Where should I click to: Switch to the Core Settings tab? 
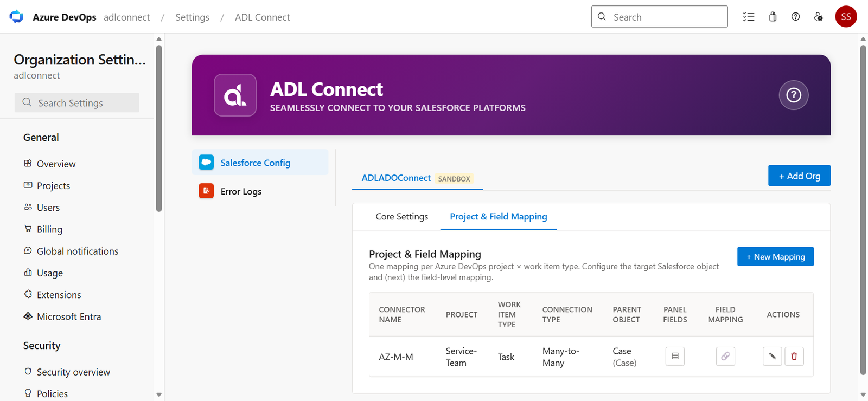(402, 217)
